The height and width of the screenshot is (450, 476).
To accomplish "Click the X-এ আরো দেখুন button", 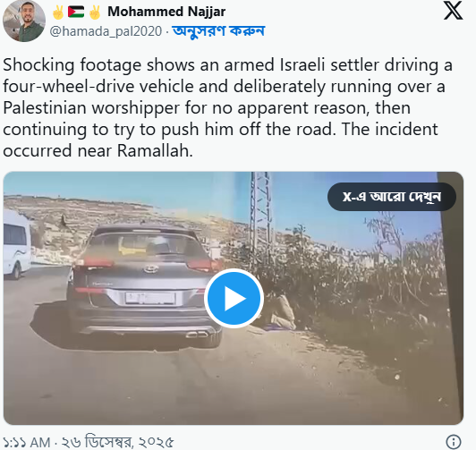I will click(x=392, y=197).
